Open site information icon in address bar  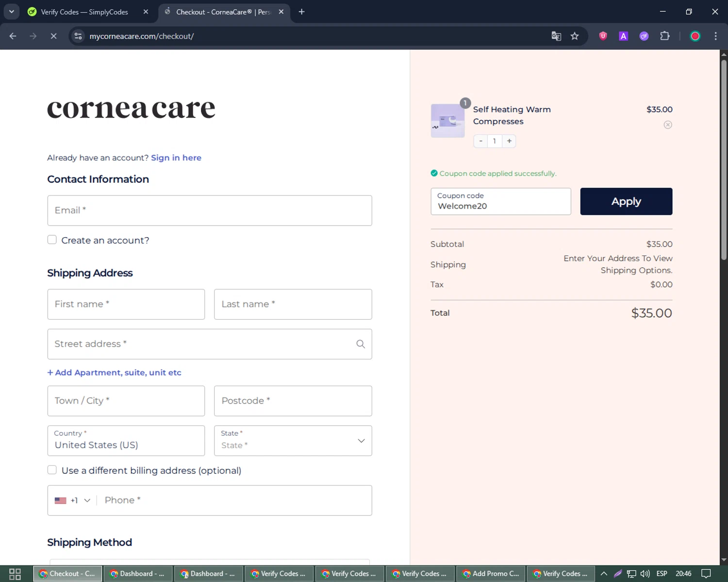pos(78,36)
